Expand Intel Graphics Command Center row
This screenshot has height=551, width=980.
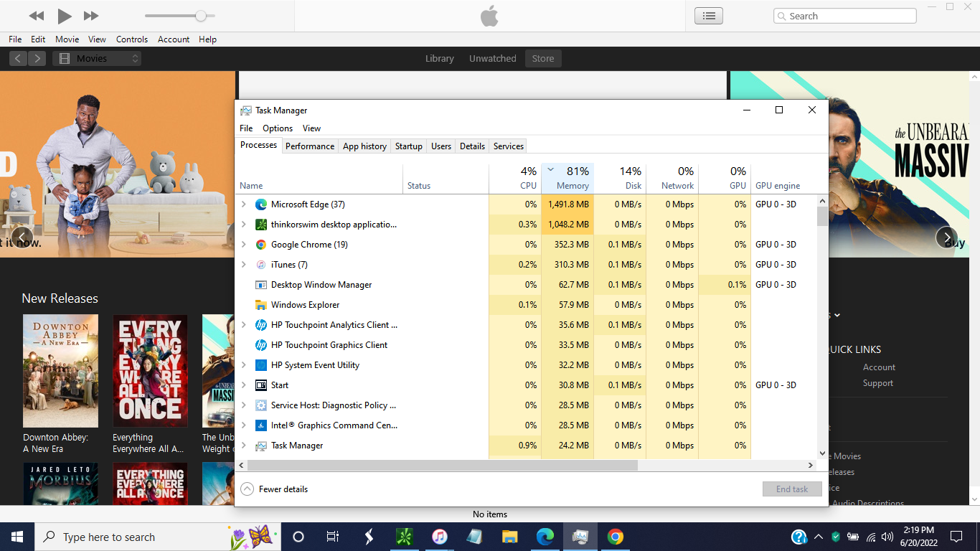pos(244,425)
